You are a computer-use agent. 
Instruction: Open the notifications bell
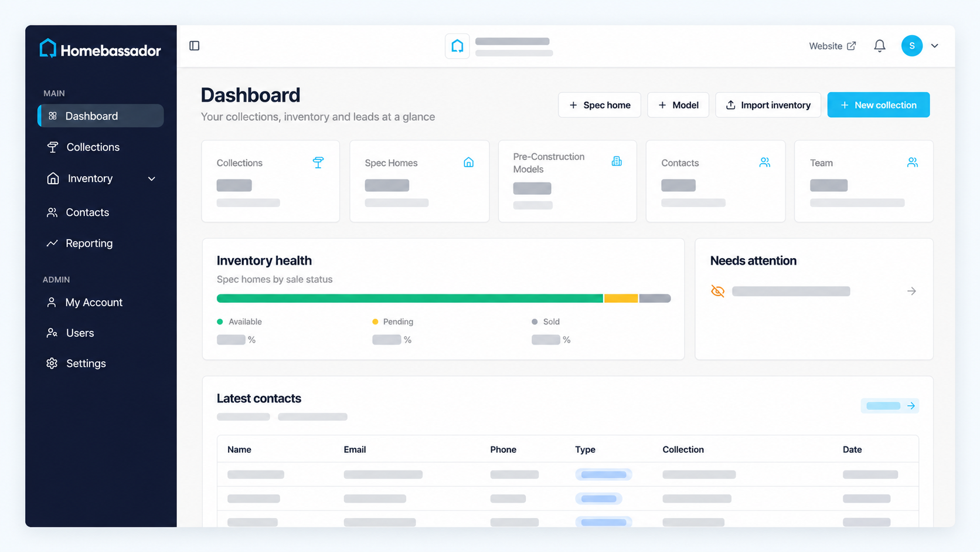click(879, 46)
